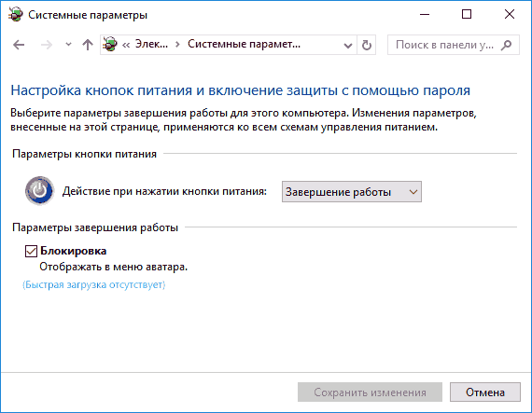Image resolution: width=532 pixels, height=413 pixels.
Task: Click the Параметры завершения работы section label
Action: point(95,227)
